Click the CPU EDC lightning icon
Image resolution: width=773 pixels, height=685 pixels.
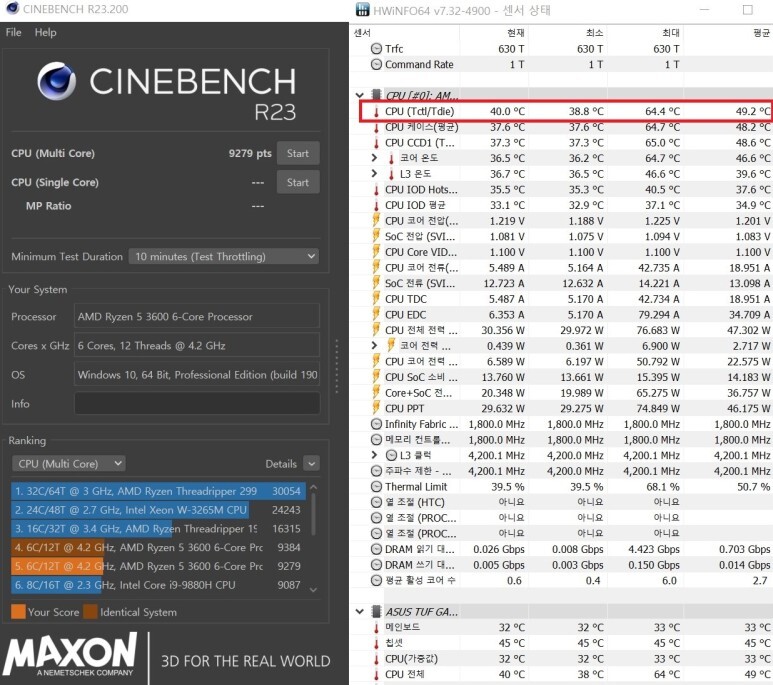tap(376, 315)
